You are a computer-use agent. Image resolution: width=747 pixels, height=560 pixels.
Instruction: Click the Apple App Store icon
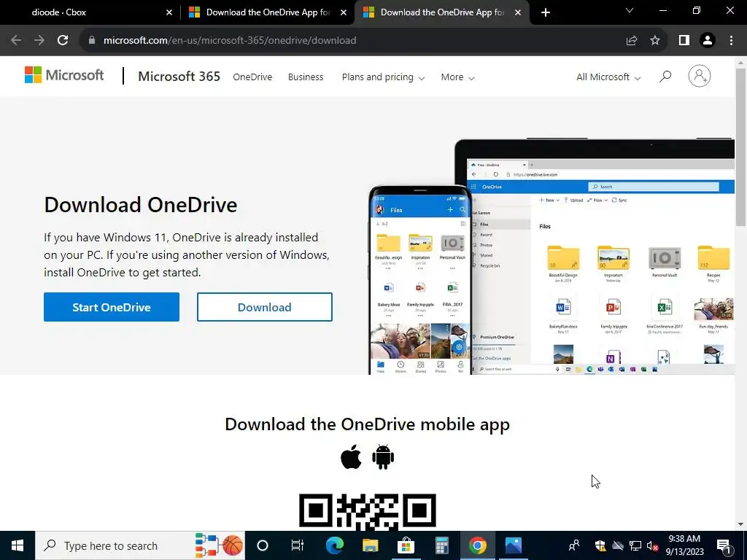(351, 456)
